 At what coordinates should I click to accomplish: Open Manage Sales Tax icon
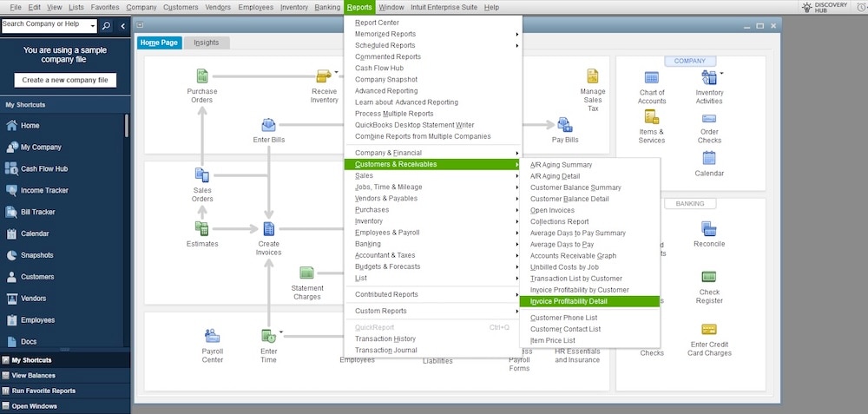(592, 76)
